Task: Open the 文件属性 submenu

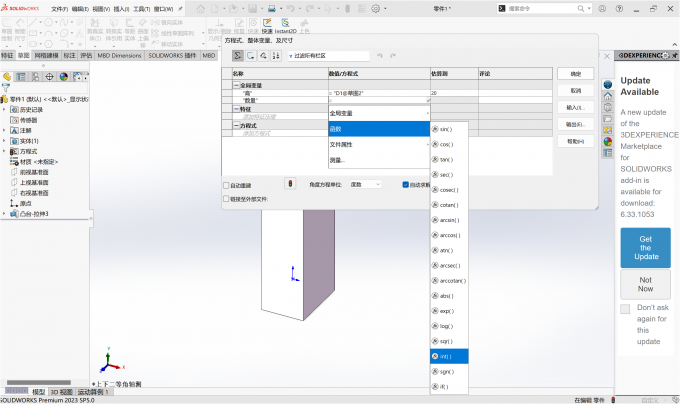Action: click(379, 144)
